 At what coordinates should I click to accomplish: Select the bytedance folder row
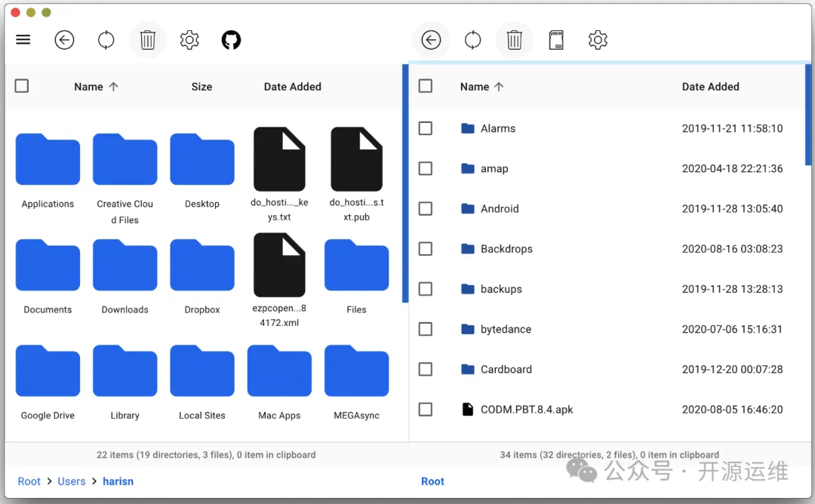[x=506, y=329]
